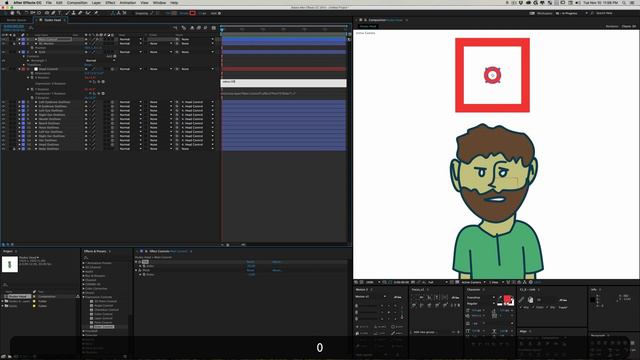Select the Zoom magnifier tool

click(19, 13)
